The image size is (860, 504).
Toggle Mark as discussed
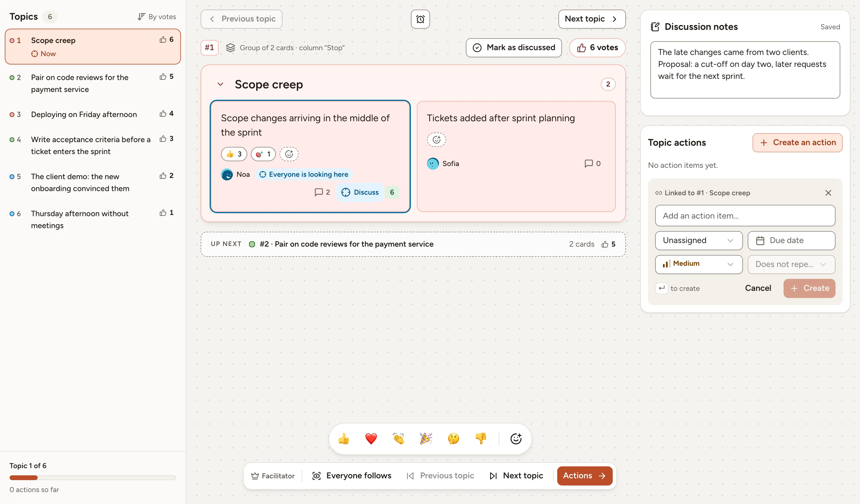(514, 48)
